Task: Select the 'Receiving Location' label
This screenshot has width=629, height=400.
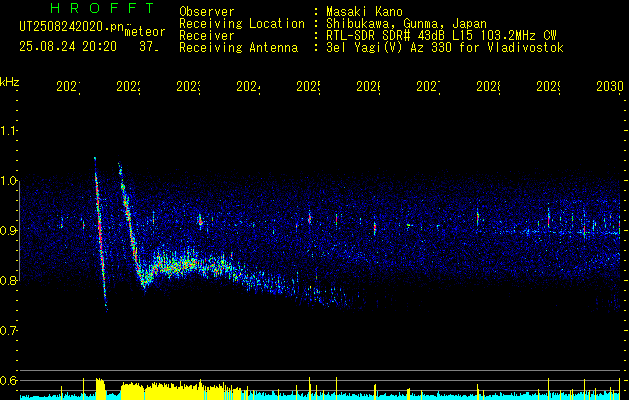Action: [x=242, y=24]
